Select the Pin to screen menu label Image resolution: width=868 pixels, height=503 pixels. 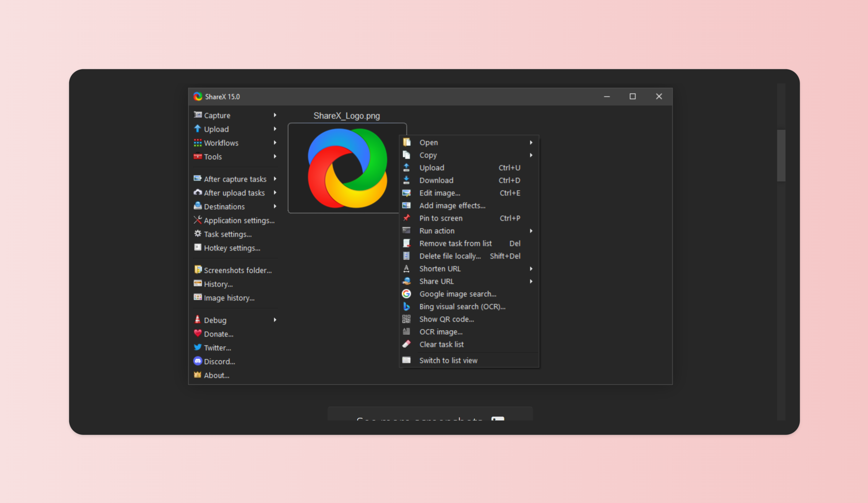click(441, 218)
